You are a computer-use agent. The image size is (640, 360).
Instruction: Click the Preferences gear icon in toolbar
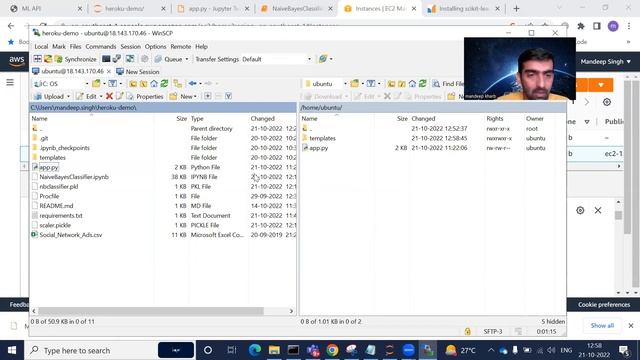(144, 59)
